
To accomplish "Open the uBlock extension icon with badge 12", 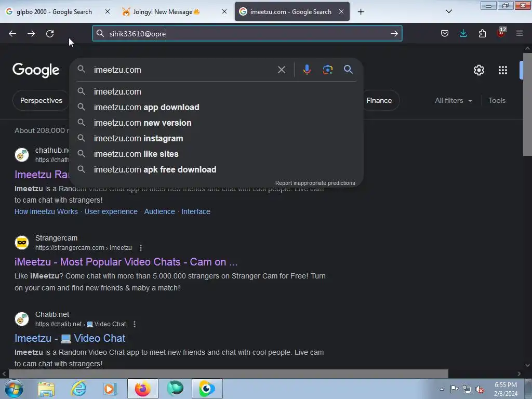I will 501,33.
